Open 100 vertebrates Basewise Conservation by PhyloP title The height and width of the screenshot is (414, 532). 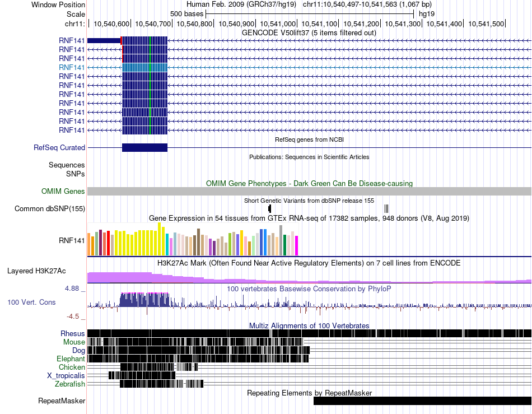pos(309,289)
